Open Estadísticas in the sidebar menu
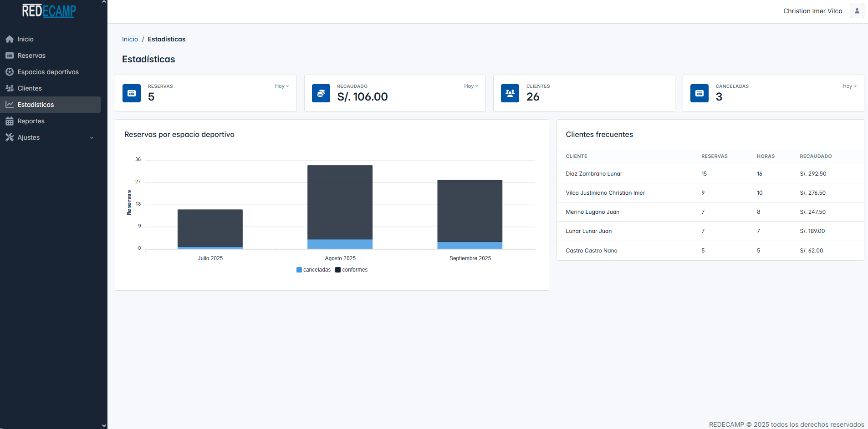Image resolution: width=868 pixels, height=429 pixels. (x=36, y=105)
